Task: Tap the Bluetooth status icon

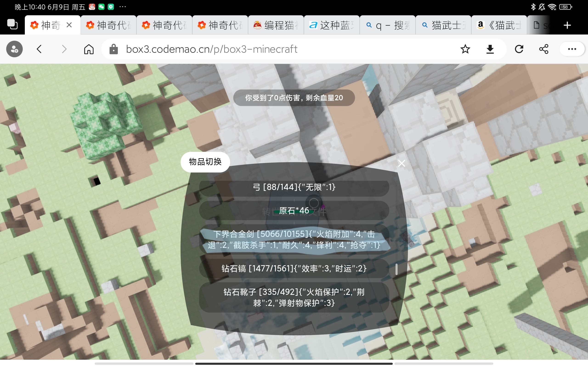Action: (533, 7)
